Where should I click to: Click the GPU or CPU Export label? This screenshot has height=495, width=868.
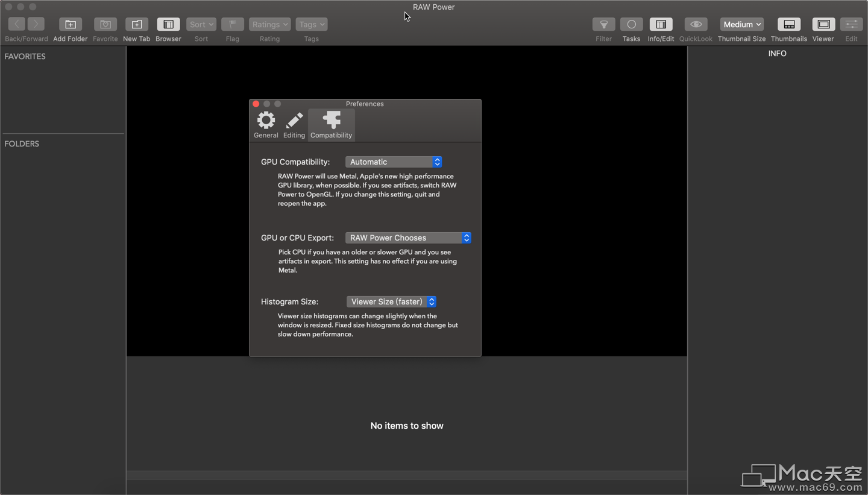pos(297,238)
